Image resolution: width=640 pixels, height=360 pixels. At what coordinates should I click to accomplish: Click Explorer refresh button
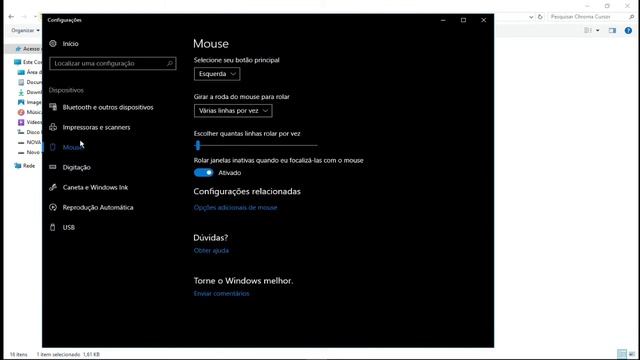click(x=540, y=17)
